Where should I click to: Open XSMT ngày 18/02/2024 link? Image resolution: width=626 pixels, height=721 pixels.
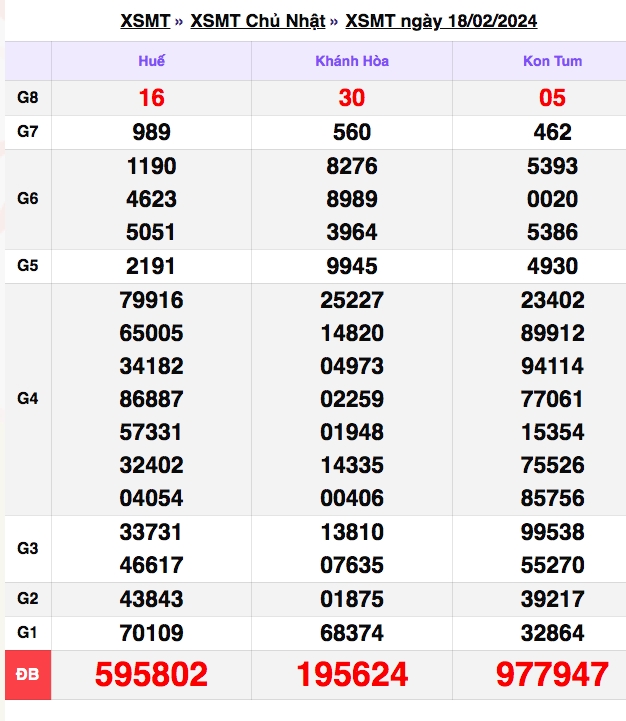click(441, 21)
